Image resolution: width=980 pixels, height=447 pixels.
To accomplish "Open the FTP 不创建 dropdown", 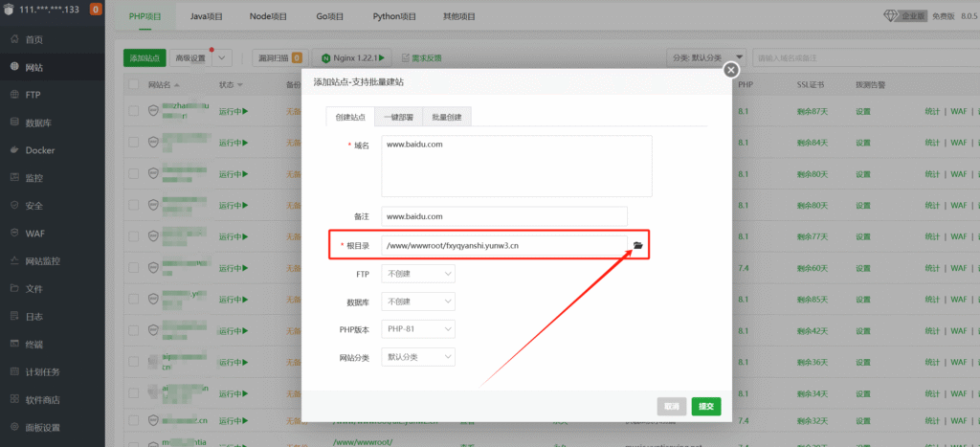I will click(418, 274).
